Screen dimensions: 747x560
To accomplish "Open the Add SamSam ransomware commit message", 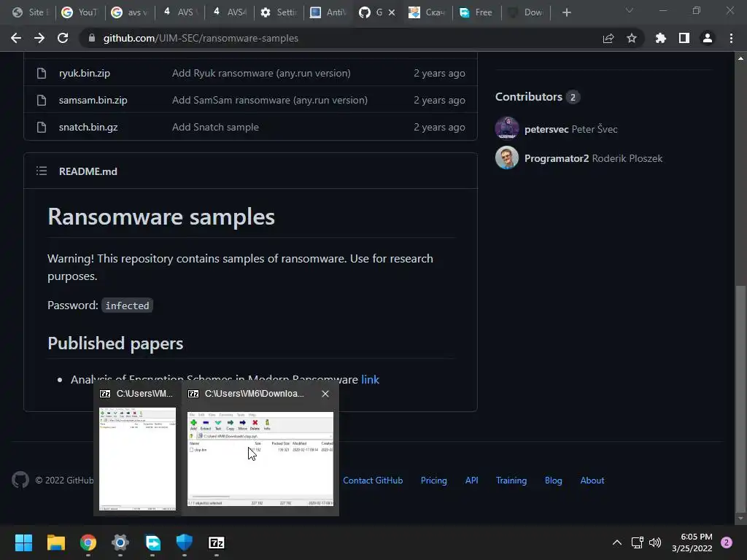I will (270, 101).
